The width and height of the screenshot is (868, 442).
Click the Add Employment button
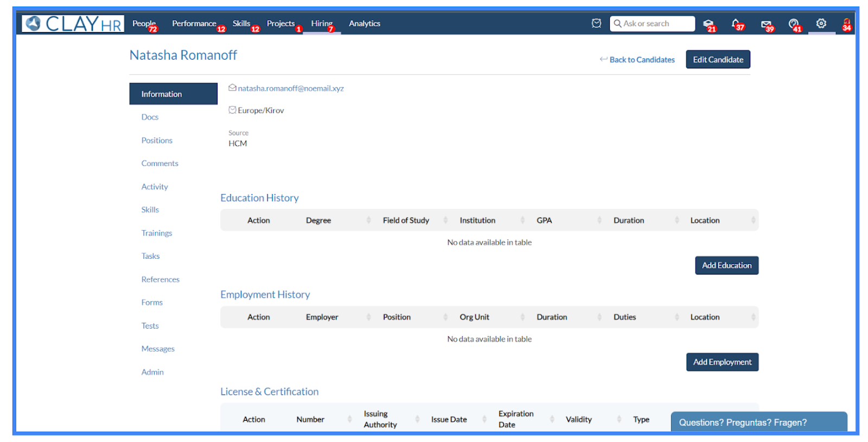click(x=722, y=362)
